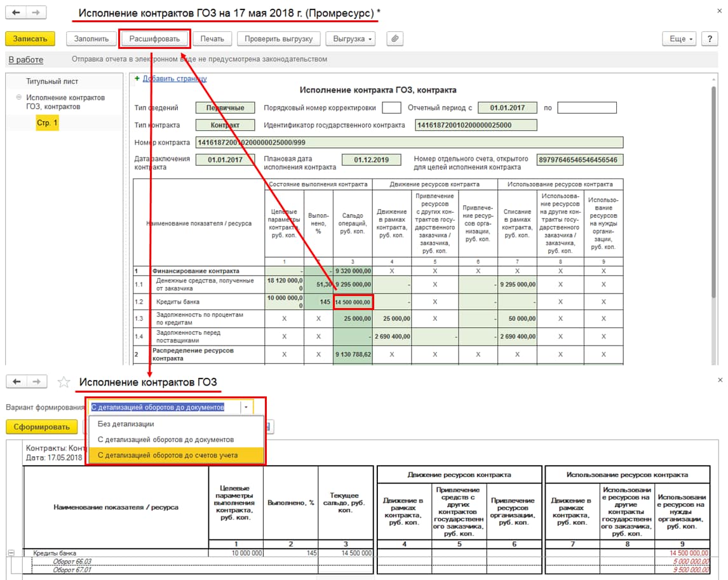This screenshot has height=580, width=728.
Task: Click the paperclip attachments icon
Action: 394,39
